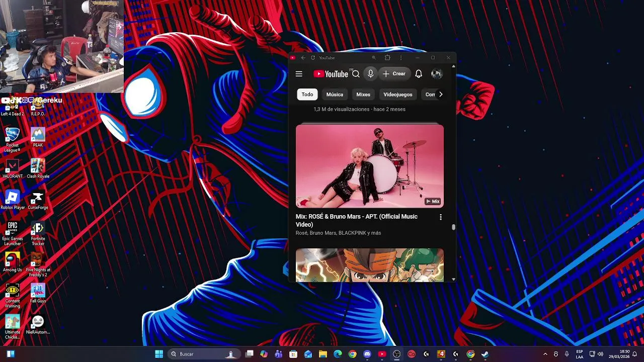Open the extensions puzzle icon in title bar

pyautogui.click(x=387, y=58)
